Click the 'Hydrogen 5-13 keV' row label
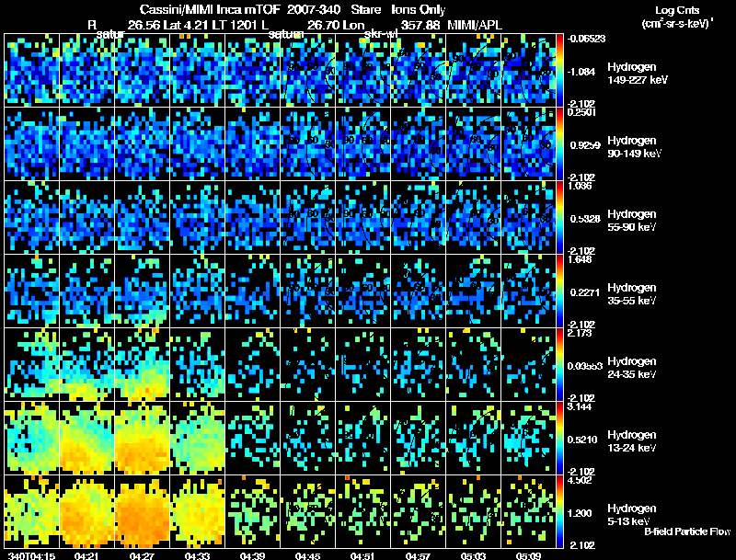Viewport: 736px width, 560px height. (632, 515)
